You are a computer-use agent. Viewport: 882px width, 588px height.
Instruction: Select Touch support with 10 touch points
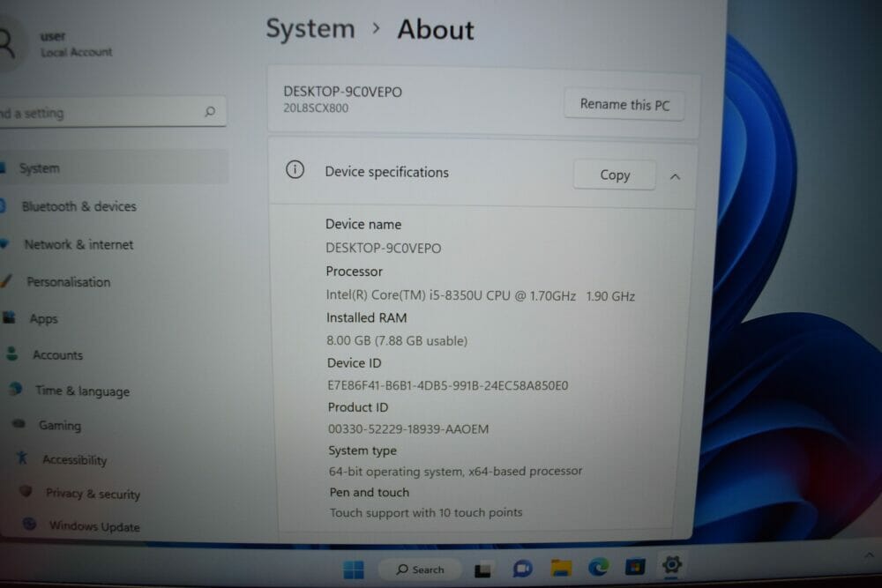426,512
